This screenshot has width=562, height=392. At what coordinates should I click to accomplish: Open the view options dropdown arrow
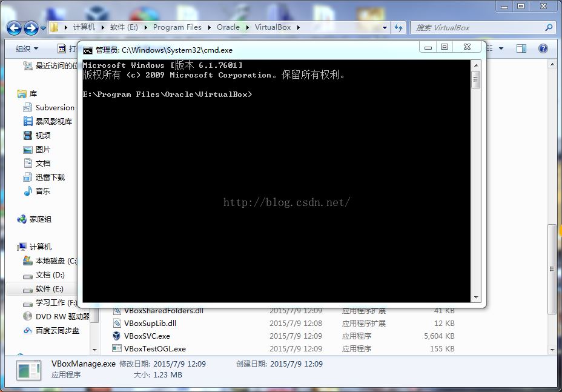(x=501, y=48)
